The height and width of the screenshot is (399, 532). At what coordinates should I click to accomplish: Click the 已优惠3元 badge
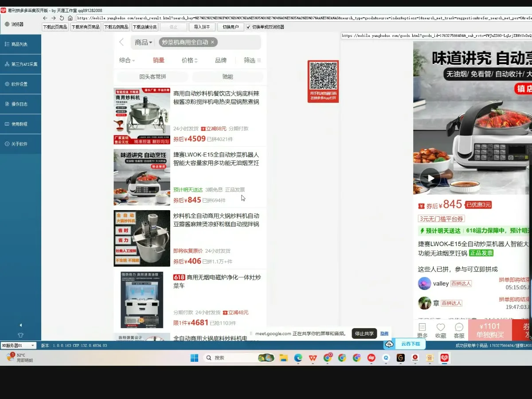478,205
